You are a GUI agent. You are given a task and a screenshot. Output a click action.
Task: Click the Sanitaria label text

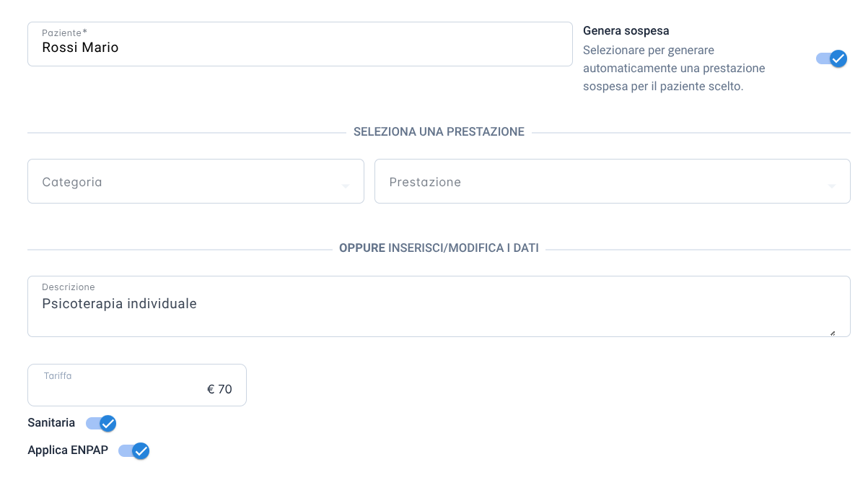51,422
